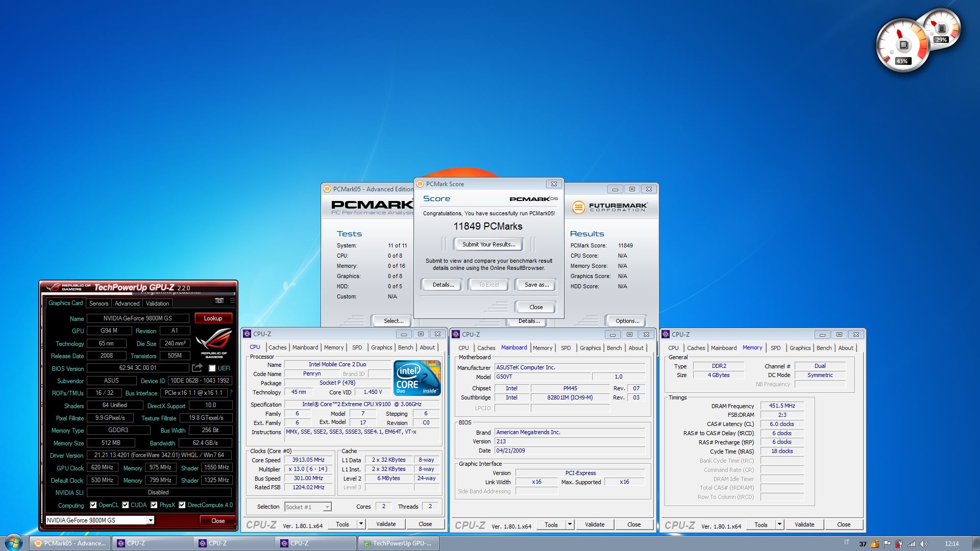Switch to Sensors tab in GPU-Z

click(x=99, y=303)
